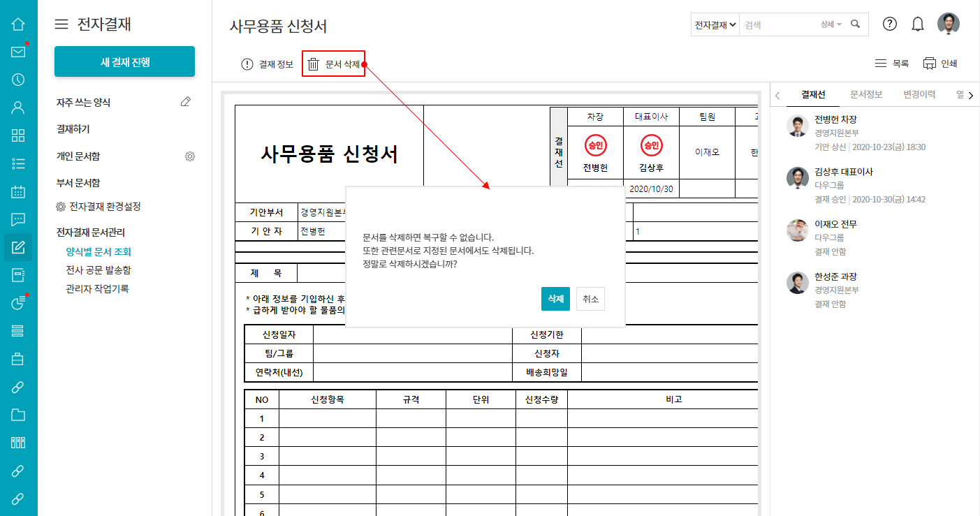Click the gear icon beside 개인 문서함
Viewport: 980px width, 516px height.
(189, 156)
